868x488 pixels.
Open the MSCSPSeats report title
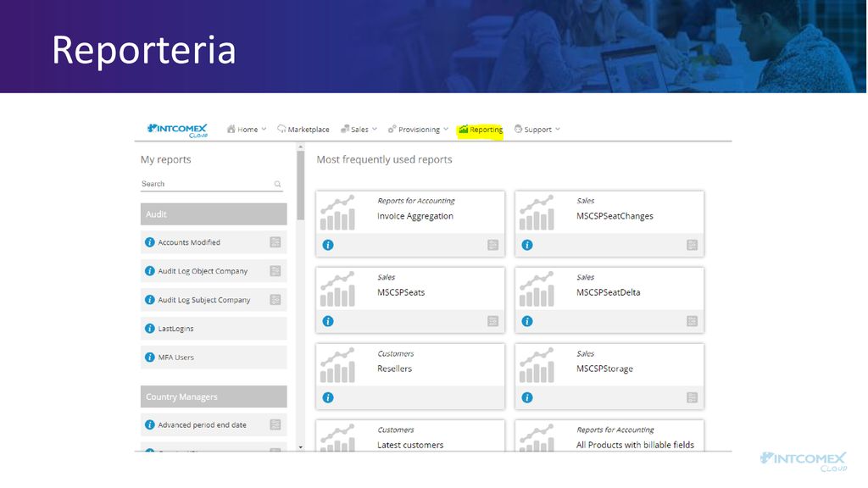pos(401,292)
